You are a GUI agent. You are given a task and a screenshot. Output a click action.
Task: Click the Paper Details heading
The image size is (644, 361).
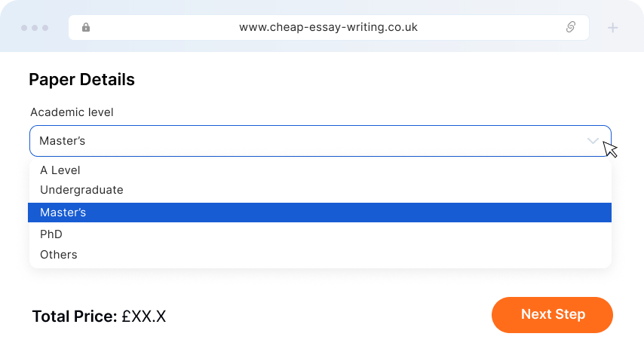click(81, 79)
